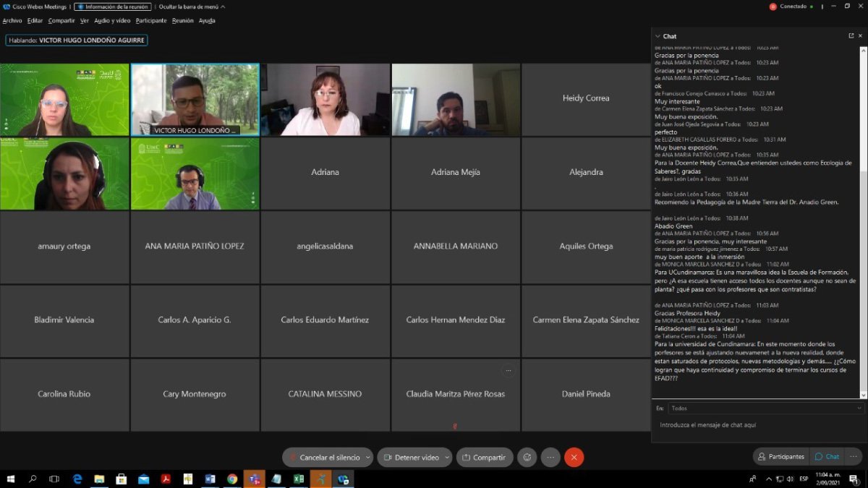Open the Compartir menu
The height and width of the screenshot is (488, 868).
61,20
